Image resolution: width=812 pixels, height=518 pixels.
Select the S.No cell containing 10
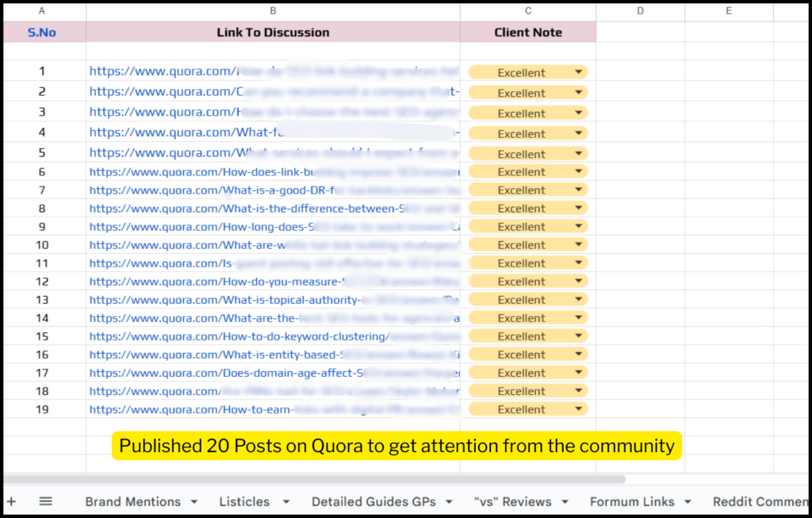tap(44, 244)
